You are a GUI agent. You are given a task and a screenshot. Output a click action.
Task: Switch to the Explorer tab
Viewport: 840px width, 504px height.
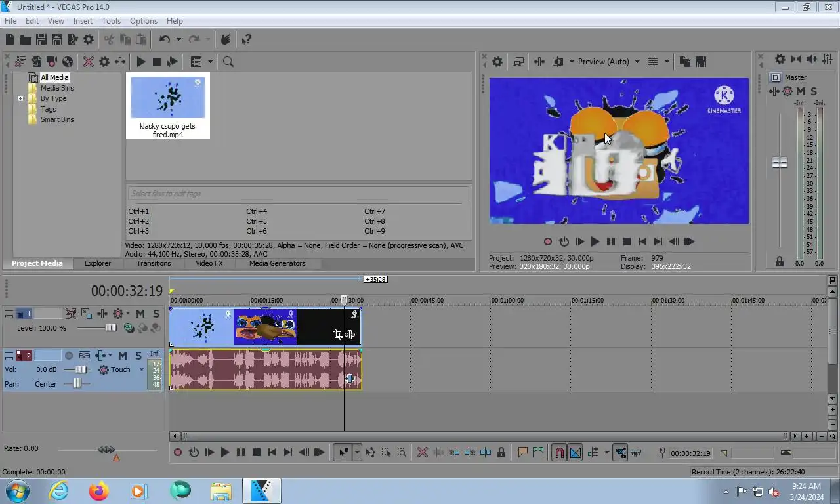[98, 263]
